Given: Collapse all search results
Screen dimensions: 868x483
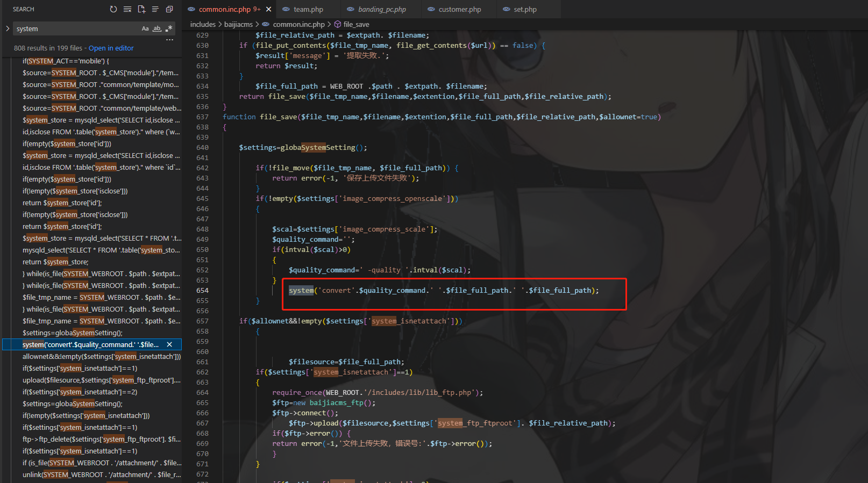Looking at the screenshot, I should [x=169, y=9].
